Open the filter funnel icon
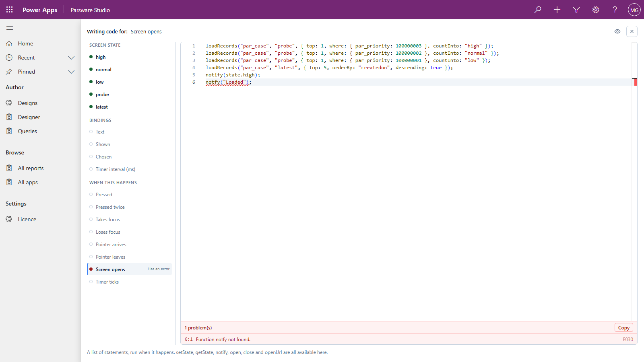This screenshot has width=644, height=362. click(x=576, y=10)
